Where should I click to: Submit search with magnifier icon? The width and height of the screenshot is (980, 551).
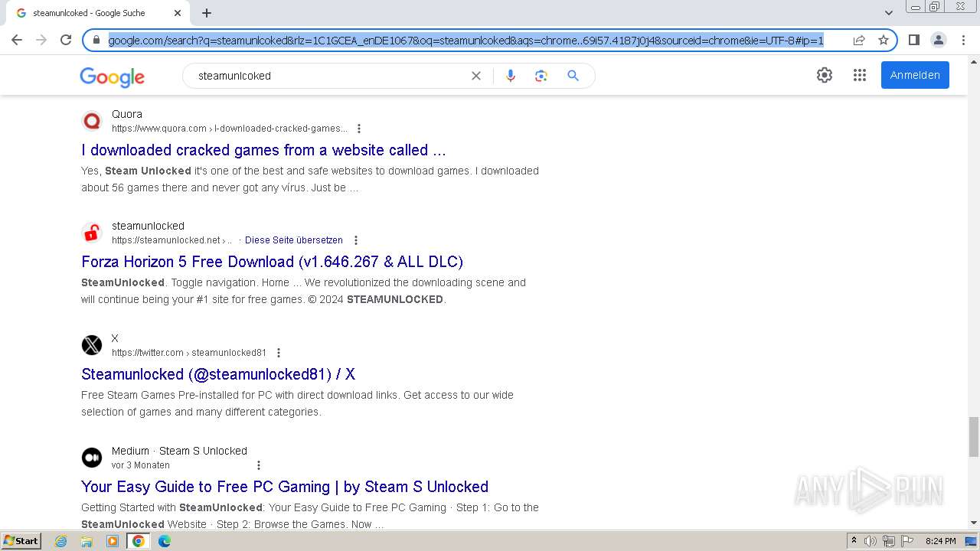tap(573, 76)
